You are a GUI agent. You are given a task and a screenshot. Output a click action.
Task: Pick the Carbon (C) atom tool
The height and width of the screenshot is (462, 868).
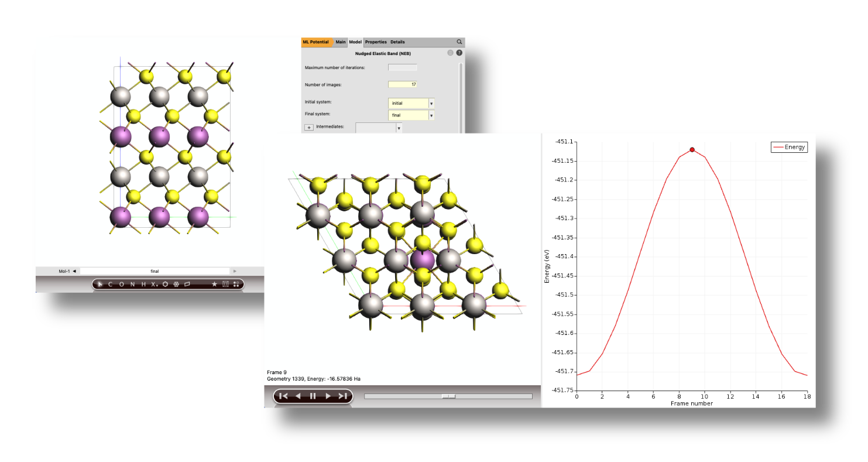(111, 285)
